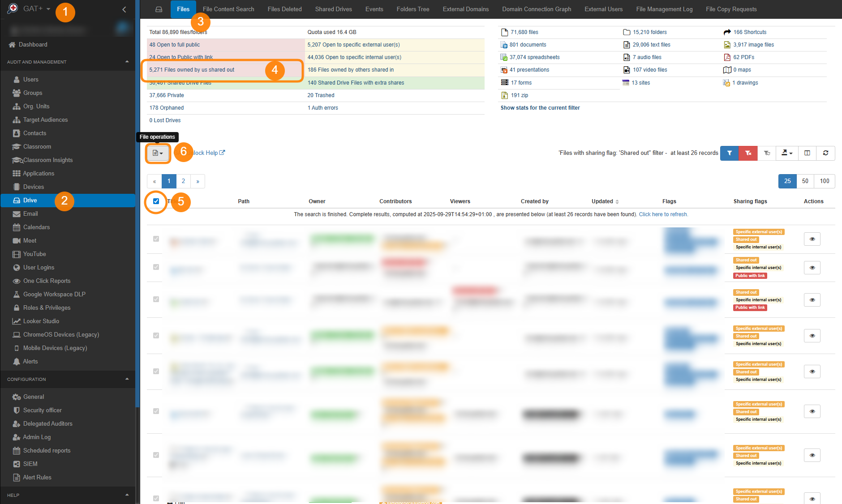The image size is (842, 504).
Task: Uncheck the select-all checkbox above the table
Action: click(x=156, y=201)
